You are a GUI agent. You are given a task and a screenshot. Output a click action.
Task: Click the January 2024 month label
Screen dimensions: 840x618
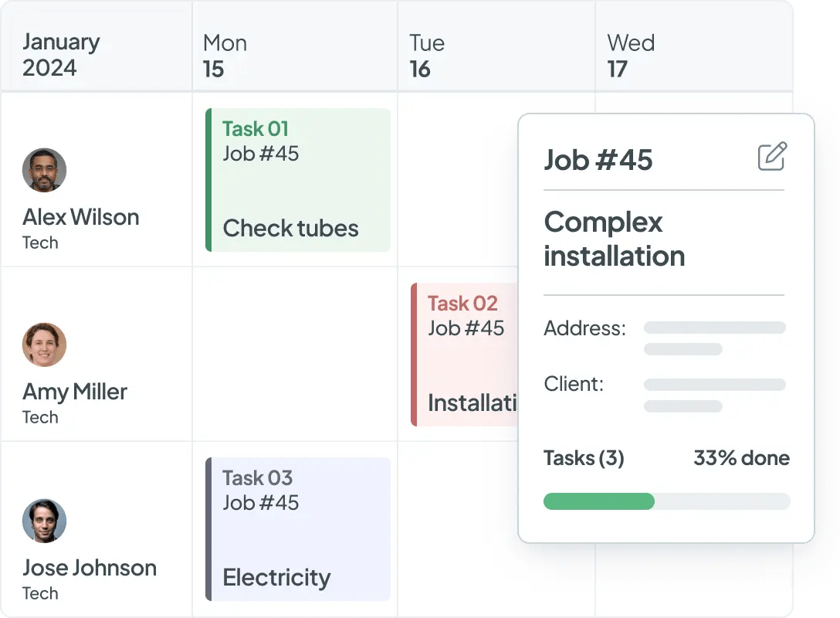62,56
